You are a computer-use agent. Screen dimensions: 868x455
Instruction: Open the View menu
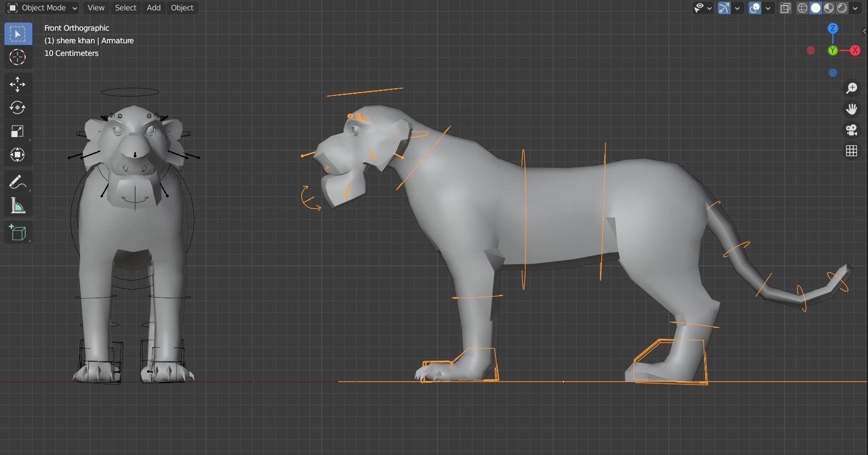(96, 8)
